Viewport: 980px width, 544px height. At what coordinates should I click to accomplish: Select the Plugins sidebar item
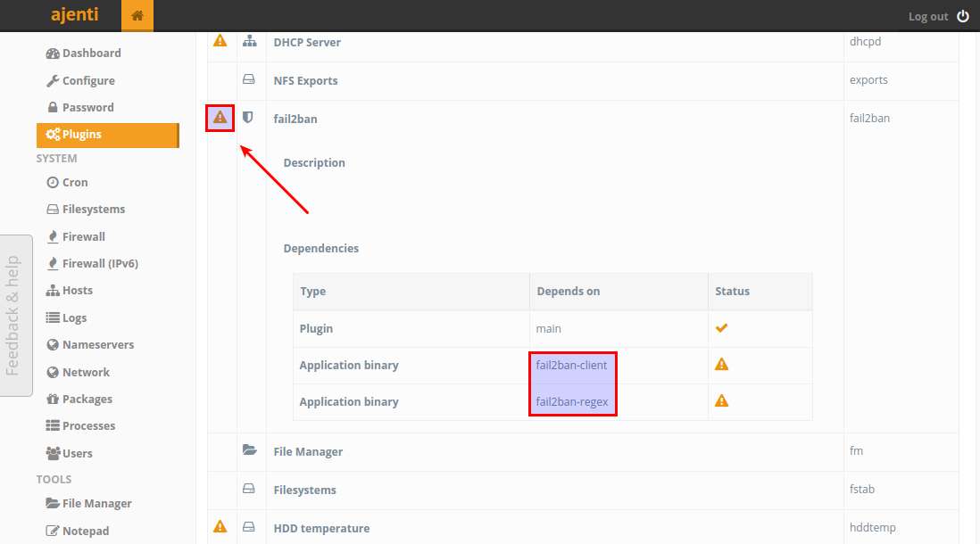tap(107, 135)
